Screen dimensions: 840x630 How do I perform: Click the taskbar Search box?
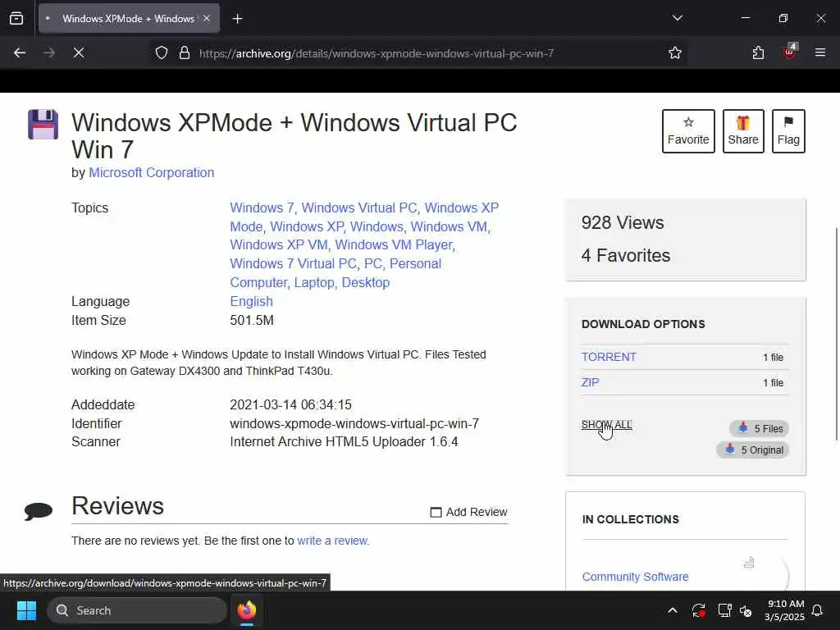[x=137, y=610]
